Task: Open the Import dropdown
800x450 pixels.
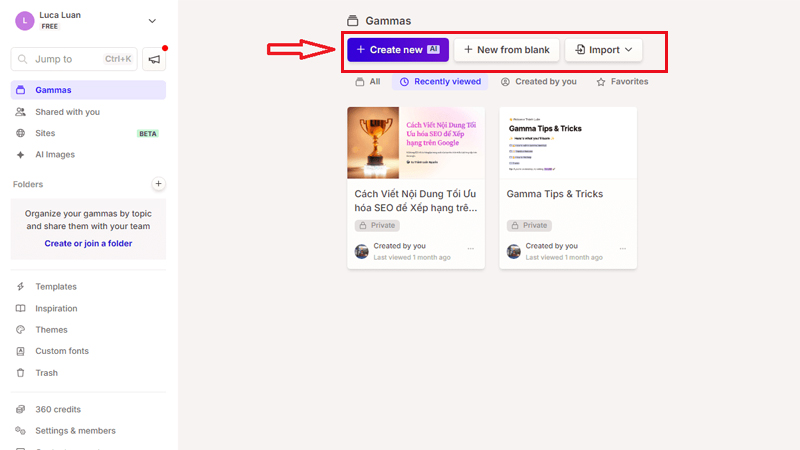Action: pyautogui.click(x=604, y=49)
